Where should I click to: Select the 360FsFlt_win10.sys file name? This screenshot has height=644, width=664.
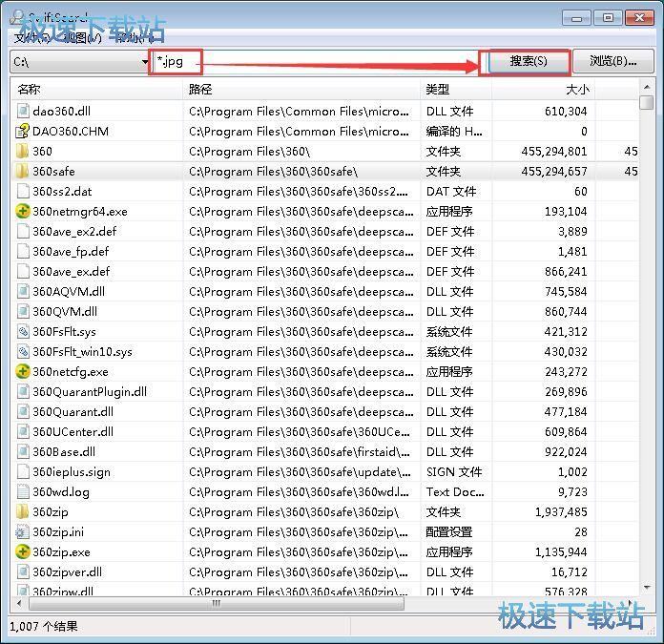(83, 352)
